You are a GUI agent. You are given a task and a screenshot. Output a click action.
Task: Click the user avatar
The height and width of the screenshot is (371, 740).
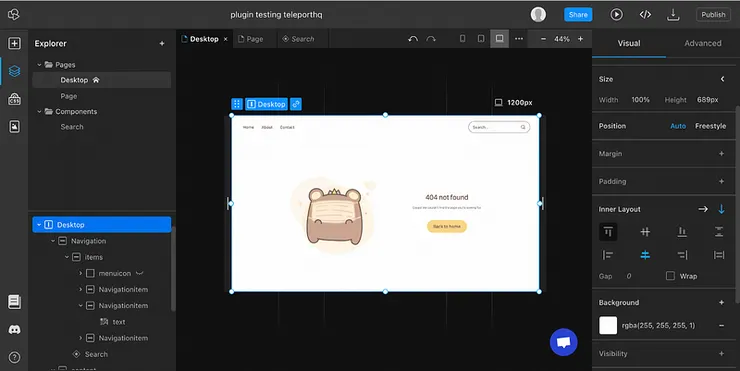[538, 15]
